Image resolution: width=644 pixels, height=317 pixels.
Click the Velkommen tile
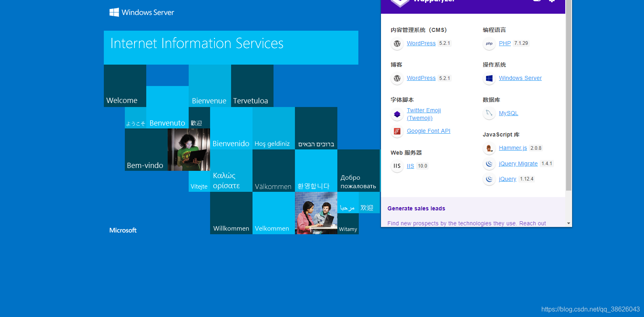[x=274, y=213]
